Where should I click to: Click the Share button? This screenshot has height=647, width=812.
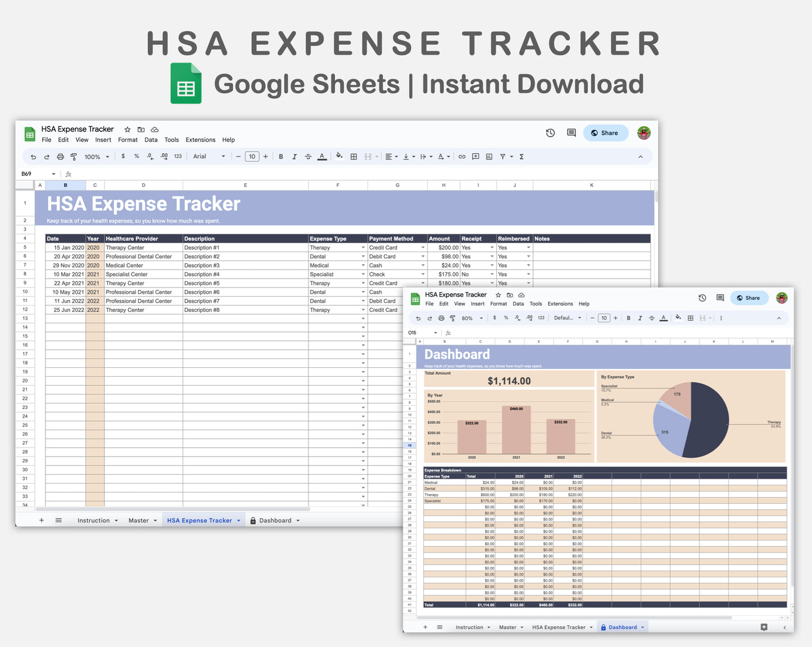pyautogui.click(x=605, y=133)
